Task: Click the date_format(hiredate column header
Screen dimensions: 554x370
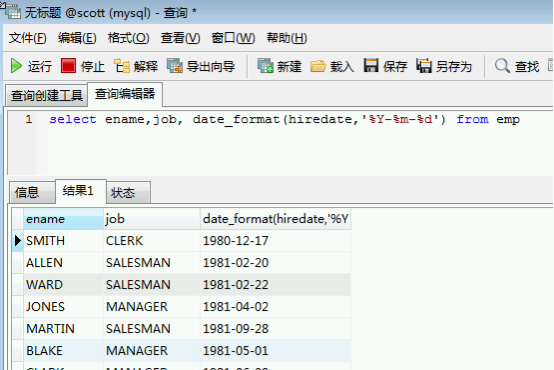Action: pyautogui.click(x=276, y=219)
